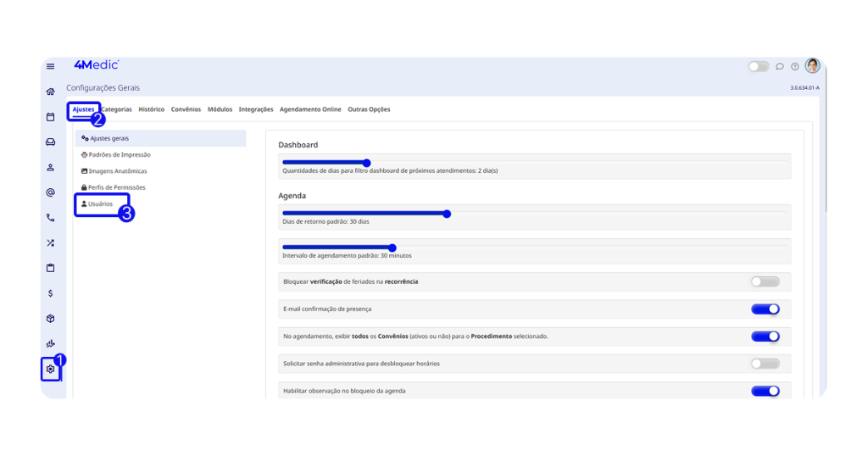Screen dimensions: 868x456
Task: Switch to the Convênios tab
Action: tap(186, 109)
